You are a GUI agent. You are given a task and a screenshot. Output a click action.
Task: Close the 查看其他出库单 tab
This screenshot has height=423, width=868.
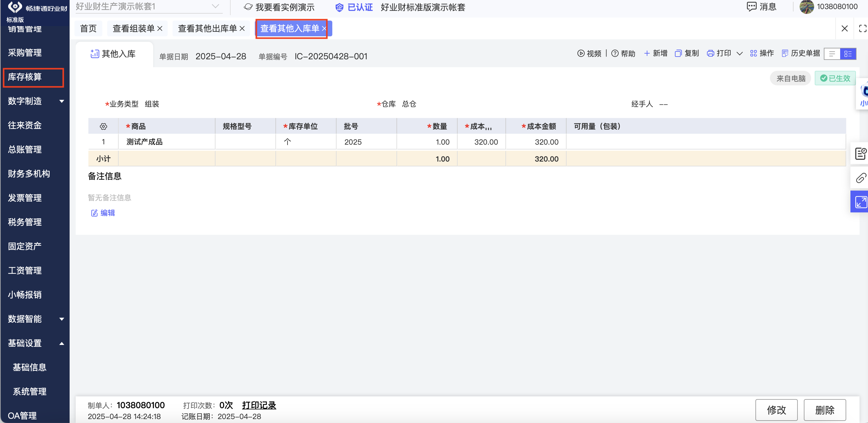[x=242, y=28]
